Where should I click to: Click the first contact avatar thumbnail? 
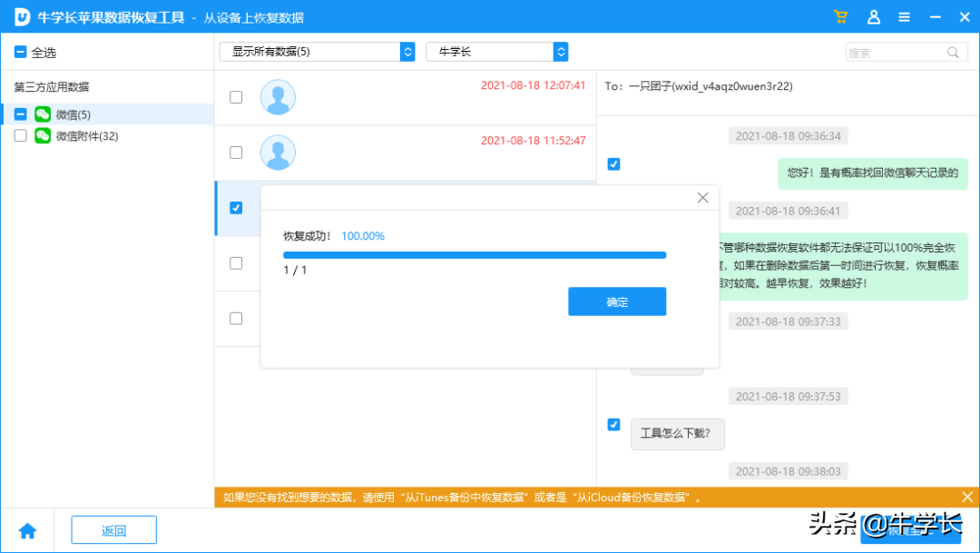278,97
